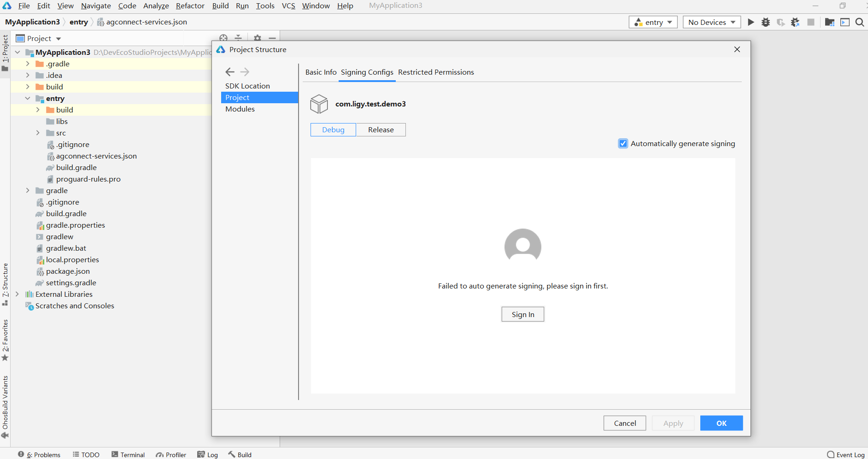Switch to the Basic Info tab
The height and width of the screenshot is (459, 868).
click(x=321, y=72)
